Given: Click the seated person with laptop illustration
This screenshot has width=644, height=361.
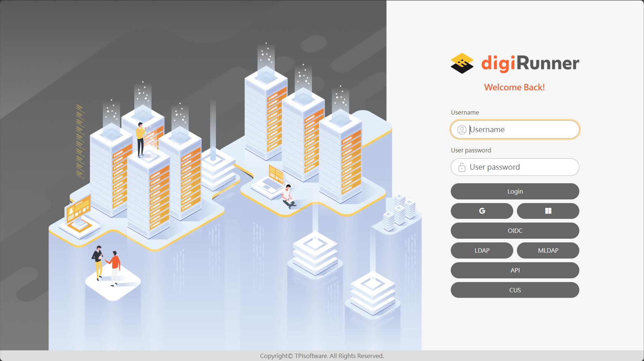Looking at the screenshot, I should 288,197.
